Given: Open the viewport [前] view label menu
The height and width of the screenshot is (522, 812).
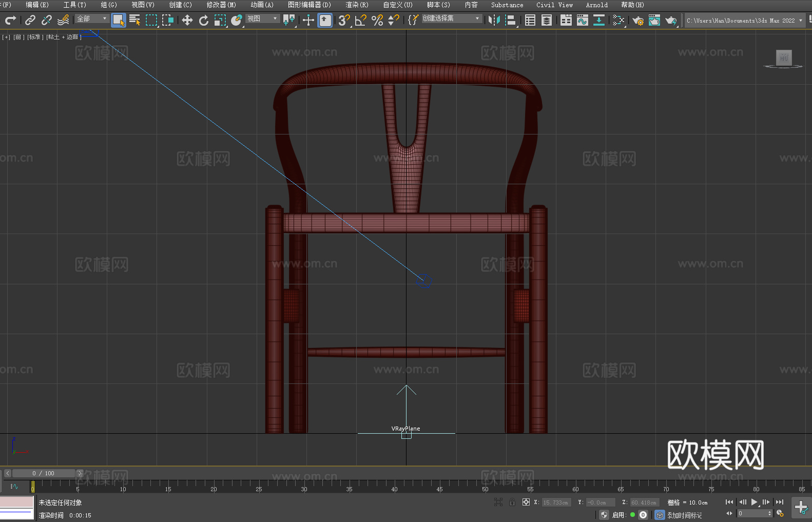Looking at the screenshot, I should click(x=18, y=37).
